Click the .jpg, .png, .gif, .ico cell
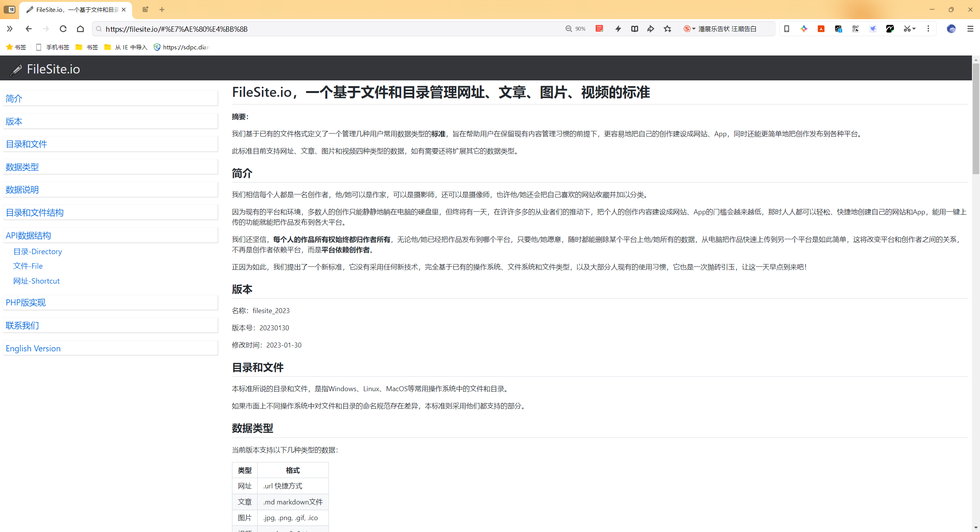This screenshot has width=980, height=532. coord(293,518)
